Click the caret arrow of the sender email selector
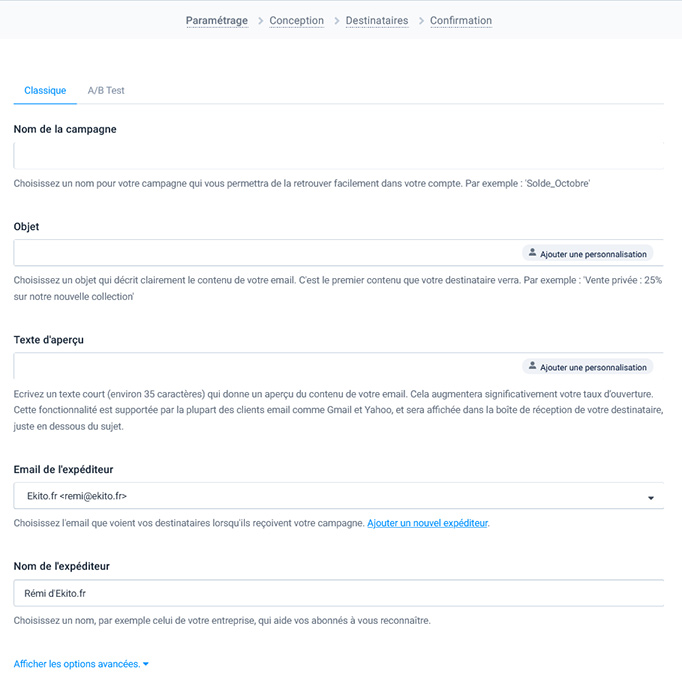 651,497
